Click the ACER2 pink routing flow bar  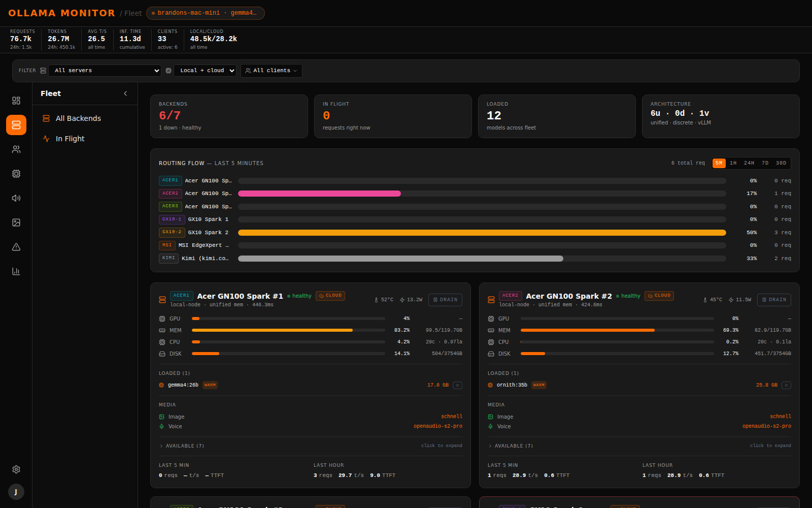click(x=319, y=194)
